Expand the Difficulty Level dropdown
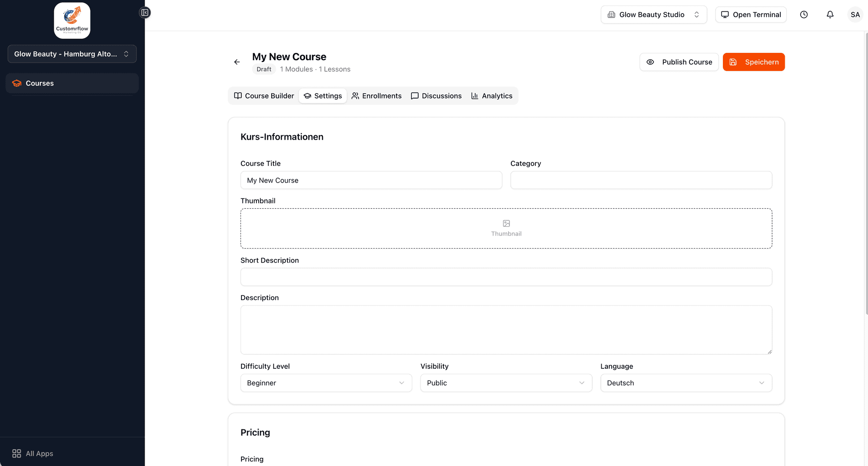This screenshot has width=868, height=466. tap(326, 383)
